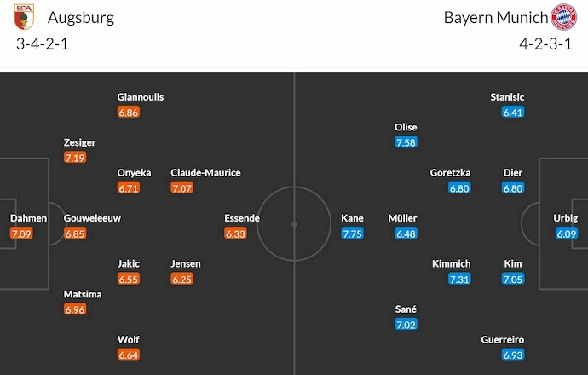
Task: Click Kimmich's 7.31 rating badge
Action: pyautogui.click(x=459, y=280)
